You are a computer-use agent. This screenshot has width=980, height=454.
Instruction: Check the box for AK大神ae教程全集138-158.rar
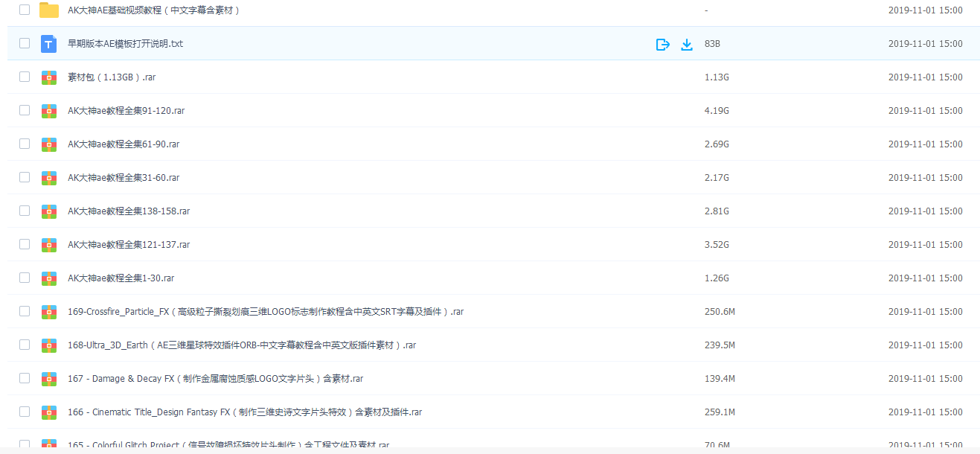coord(25,211)
